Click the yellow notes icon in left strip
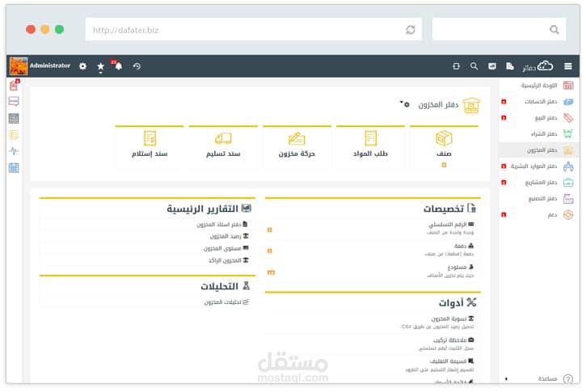Screen dimensions: 586x392 point(14,135)
